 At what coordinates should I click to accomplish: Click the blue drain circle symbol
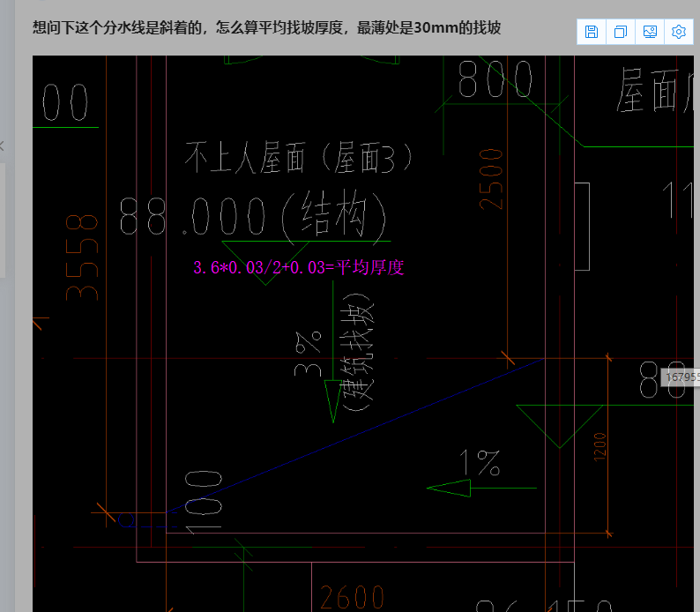coord(126,520)
